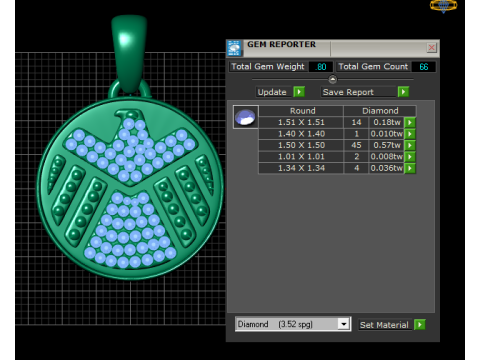Viewport: 480px width, 360px height.
Task: Click green arrow in 1.50 X 1.50 row
Action: coord(410,145)
